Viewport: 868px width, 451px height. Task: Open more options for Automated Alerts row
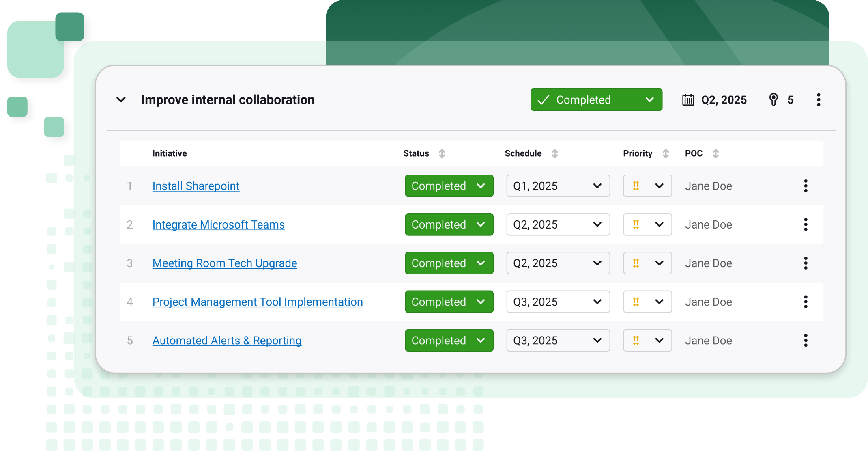(x=806, y=340)
